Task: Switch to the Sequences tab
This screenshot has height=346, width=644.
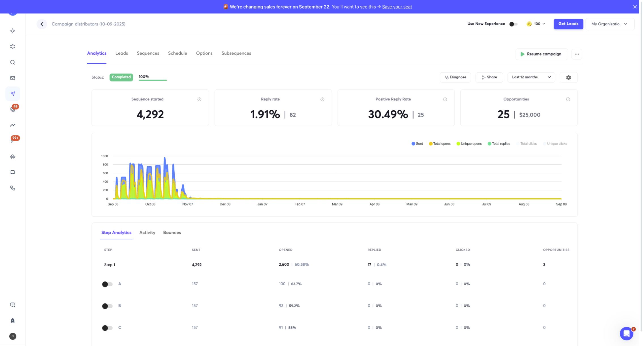Action: coord(148,53)
